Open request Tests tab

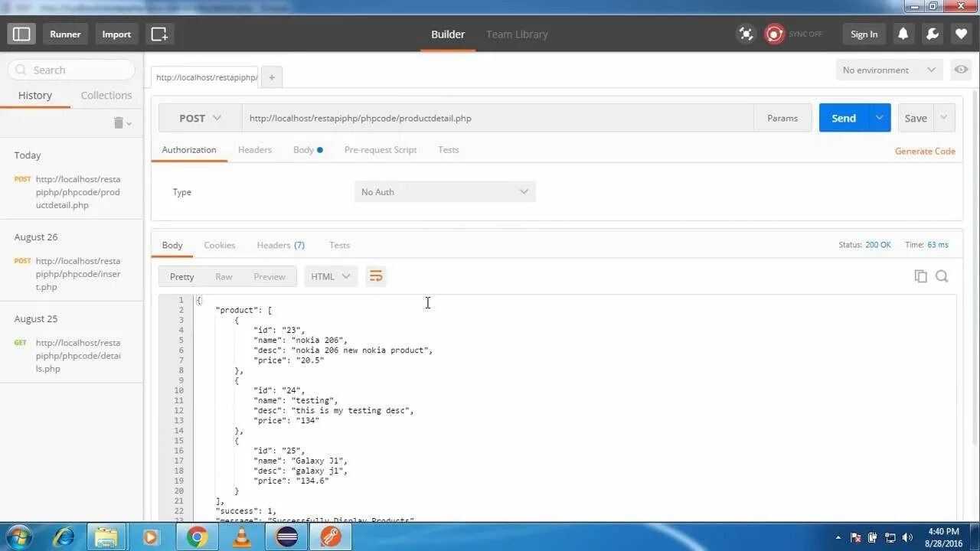449,149
